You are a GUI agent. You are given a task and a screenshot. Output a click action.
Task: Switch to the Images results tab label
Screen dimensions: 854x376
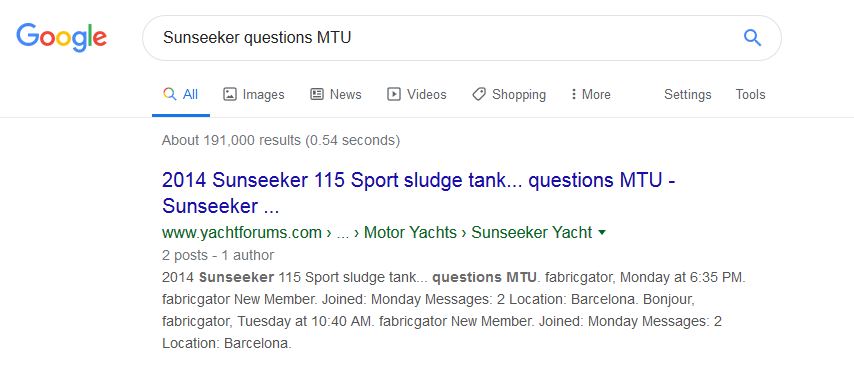264,94
